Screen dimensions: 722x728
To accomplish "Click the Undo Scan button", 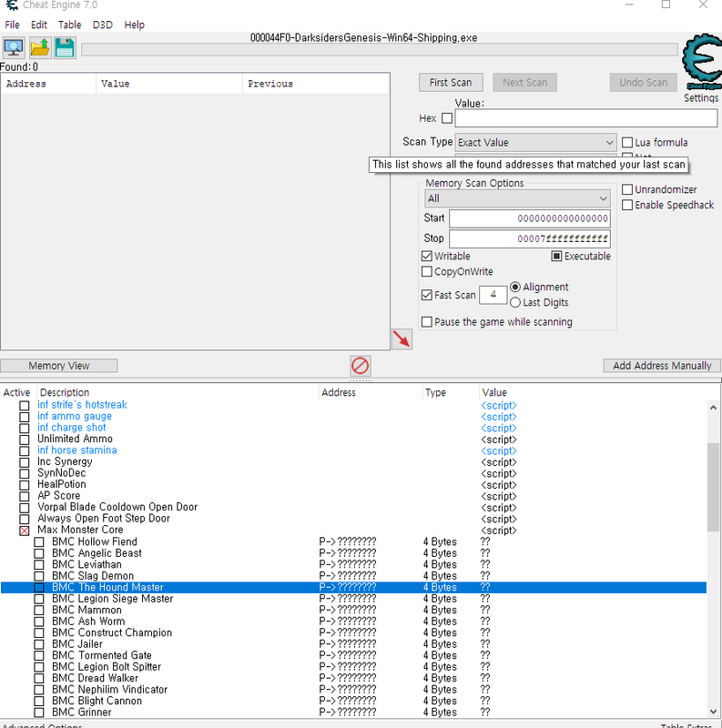I will pos(643,83).
